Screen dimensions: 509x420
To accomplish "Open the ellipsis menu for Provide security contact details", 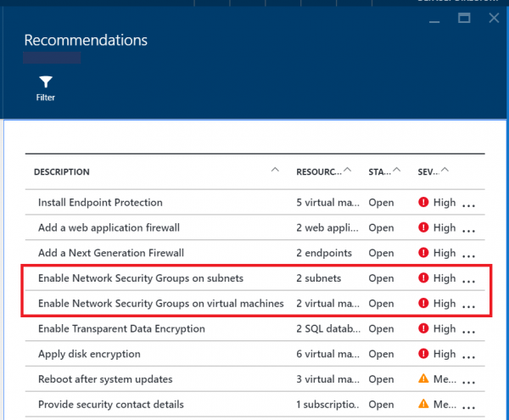I will [468, 406].
